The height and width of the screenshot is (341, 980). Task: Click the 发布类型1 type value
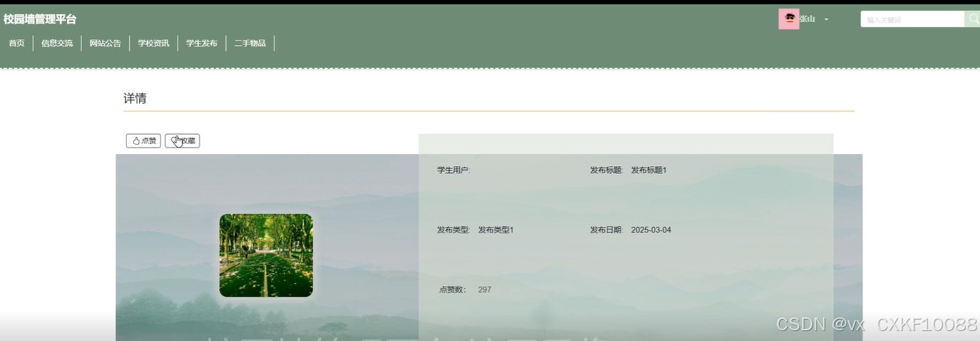click(x=495, y=230)
